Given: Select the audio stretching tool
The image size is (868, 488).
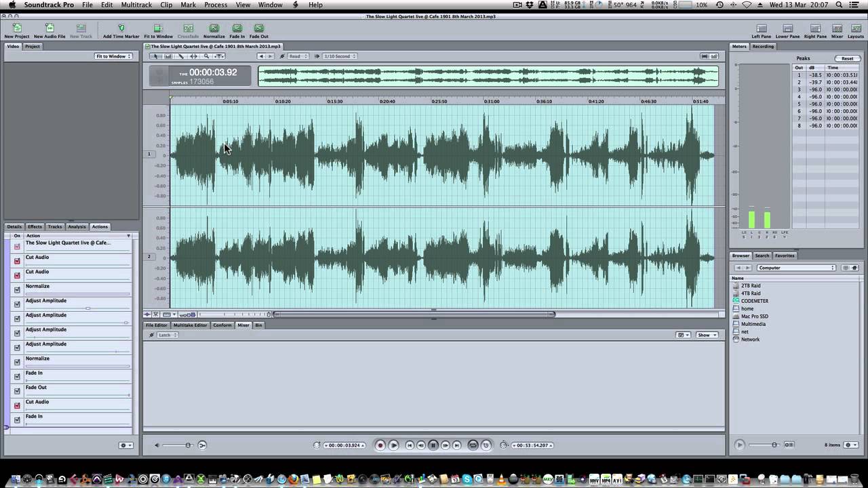Looking at the screenshot, I should pyautogui.click(x=193, y=56).
